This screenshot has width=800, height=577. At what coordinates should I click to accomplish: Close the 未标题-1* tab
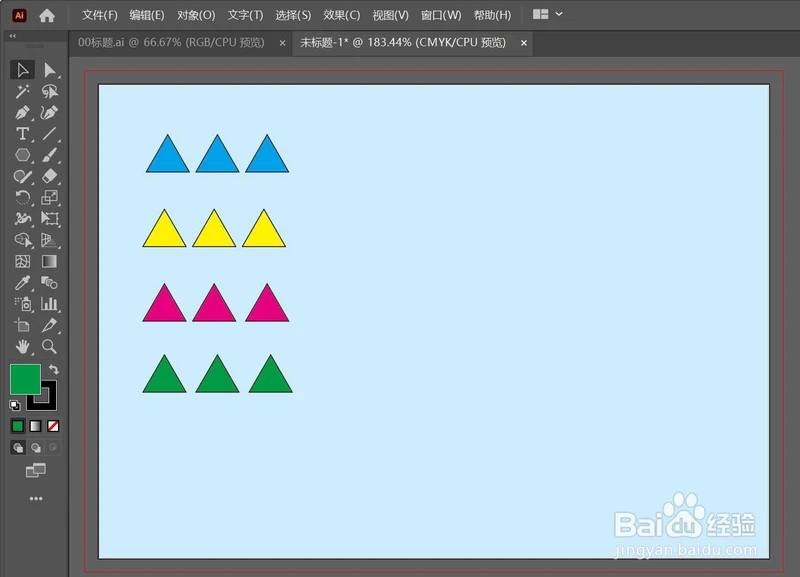pos(523,43)
